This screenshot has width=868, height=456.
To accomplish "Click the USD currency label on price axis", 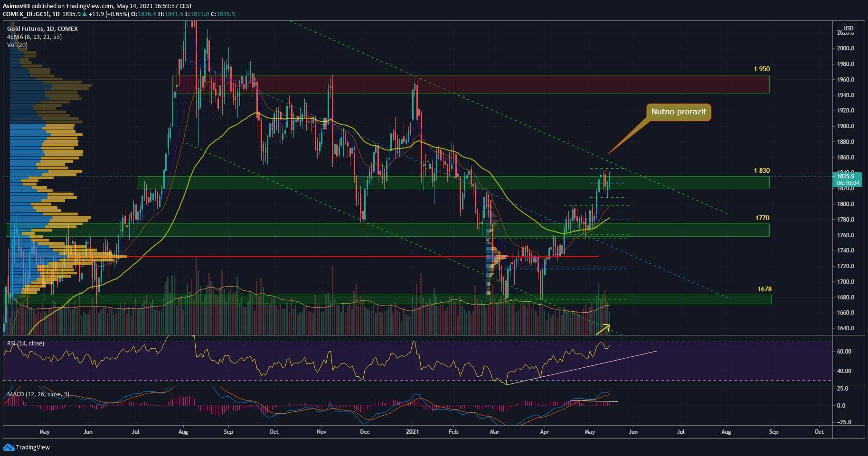I will (x=848, y=28).
